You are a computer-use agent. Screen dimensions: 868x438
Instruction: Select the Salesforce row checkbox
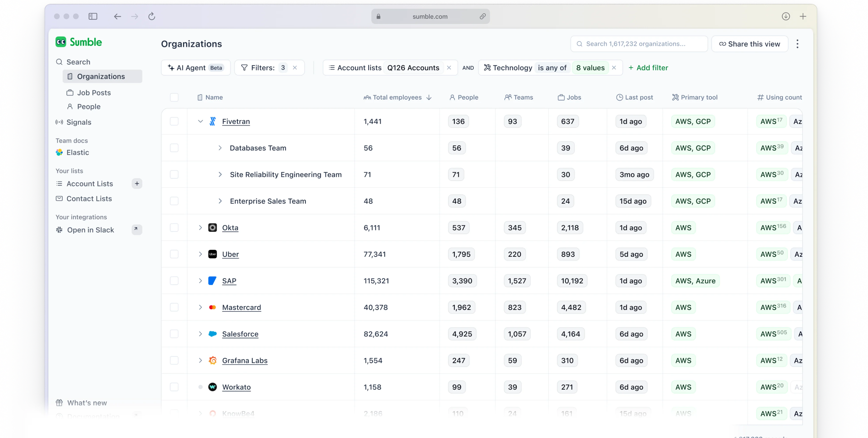(x=174, y=334)
